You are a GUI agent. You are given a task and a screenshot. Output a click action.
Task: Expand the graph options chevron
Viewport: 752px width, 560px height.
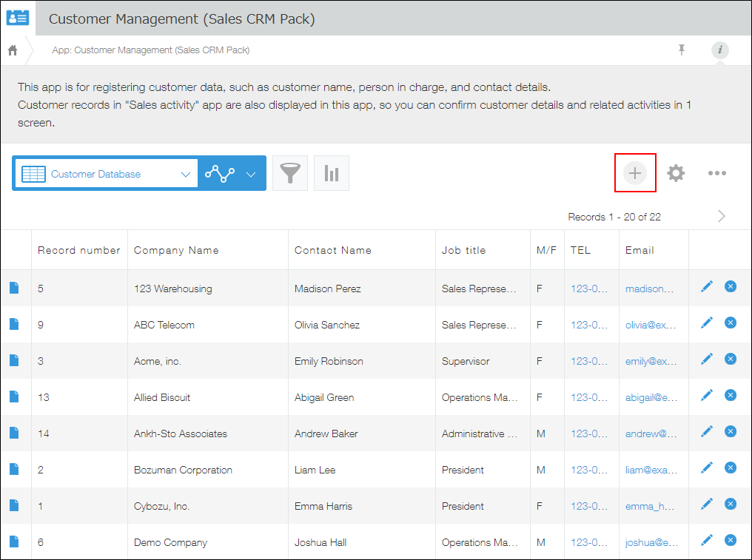pyautogui.click(x=251, y=174)
